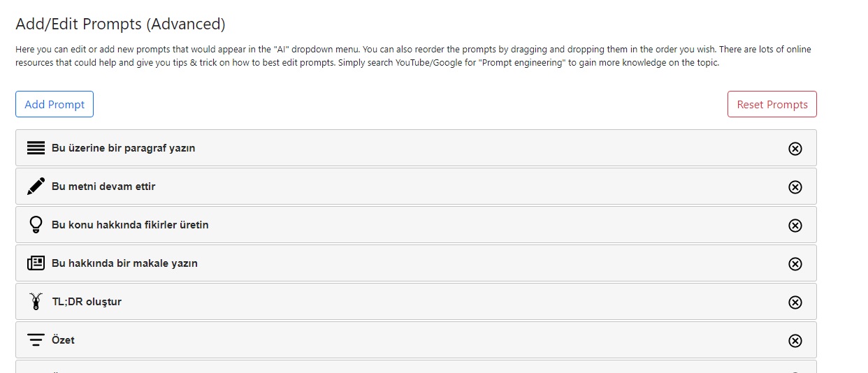Expand the 'Bu üzerine bir paragraf yazın' row

pos(416,148)
